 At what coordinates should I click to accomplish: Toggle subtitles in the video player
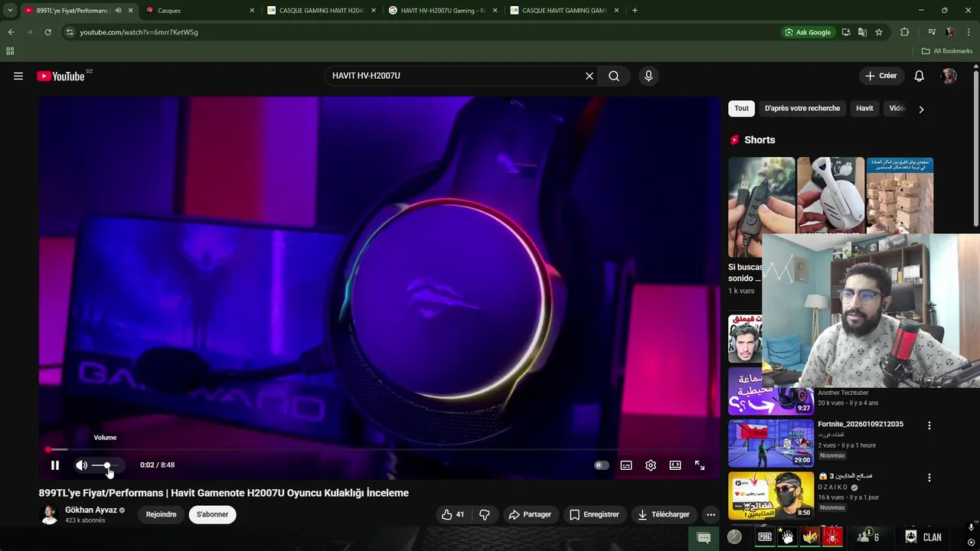tap(626, 465)
